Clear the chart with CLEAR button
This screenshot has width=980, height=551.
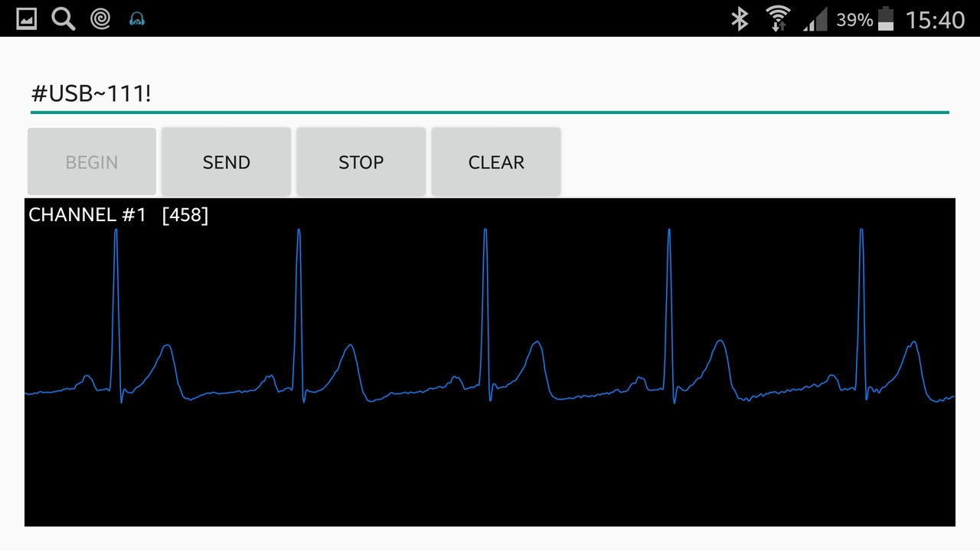pyautogui.click(x=496, y=161)
